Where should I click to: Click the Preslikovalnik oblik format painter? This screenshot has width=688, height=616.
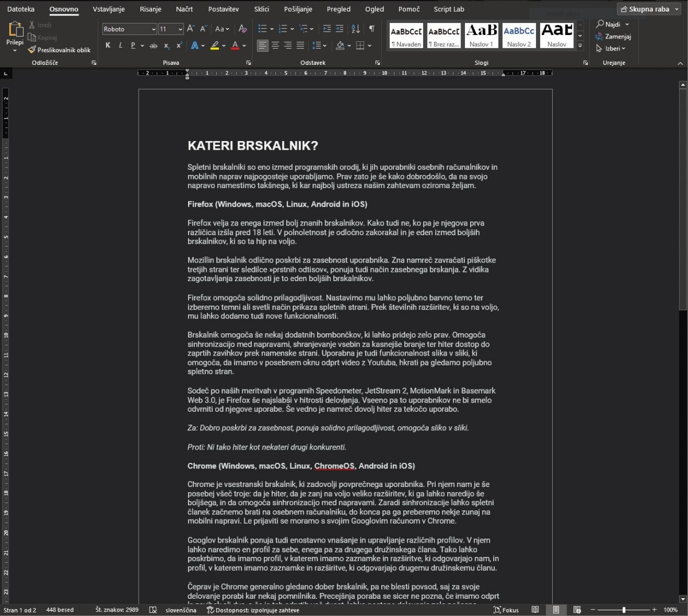(59, 50)
